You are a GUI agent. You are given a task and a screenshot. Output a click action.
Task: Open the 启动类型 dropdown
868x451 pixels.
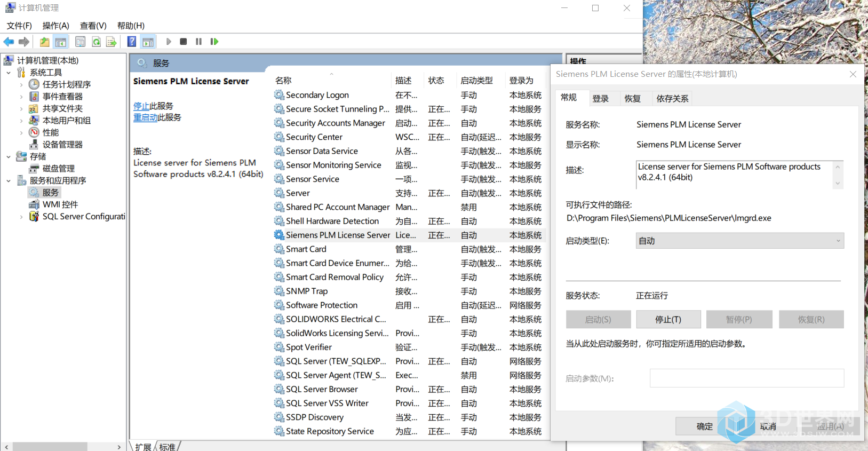(x=740, y=241)
